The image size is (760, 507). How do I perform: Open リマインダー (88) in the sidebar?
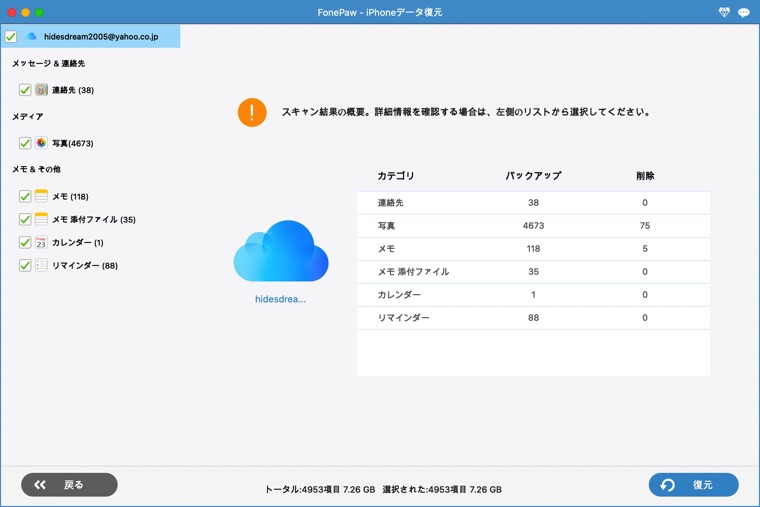85,266
